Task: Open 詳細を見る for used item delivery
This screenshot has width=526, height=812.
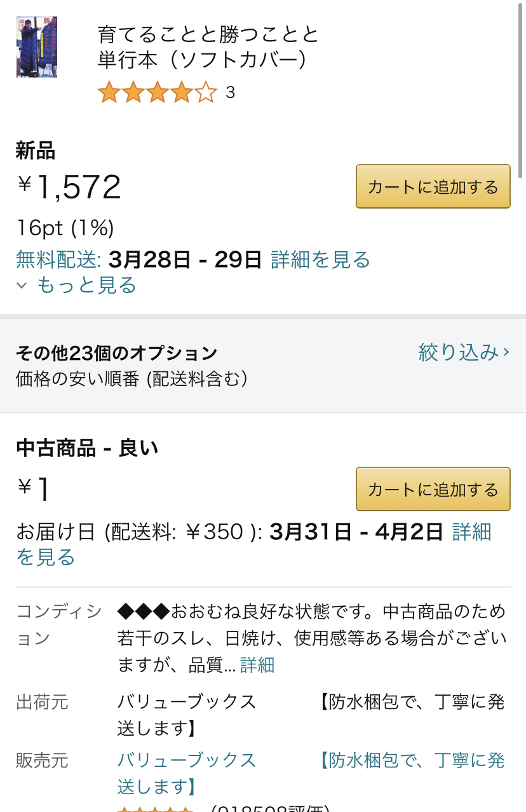Action: tap(471, 532)
